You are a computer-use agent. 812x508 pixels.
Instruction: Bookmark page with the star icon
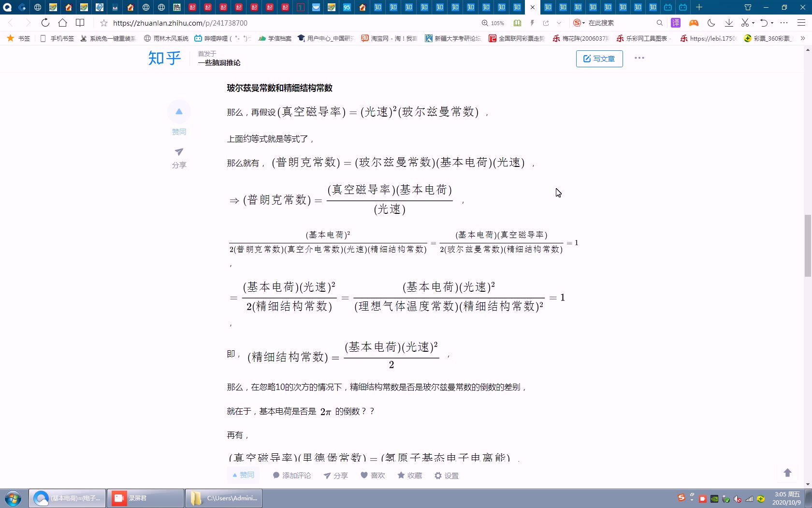point(103,23)
